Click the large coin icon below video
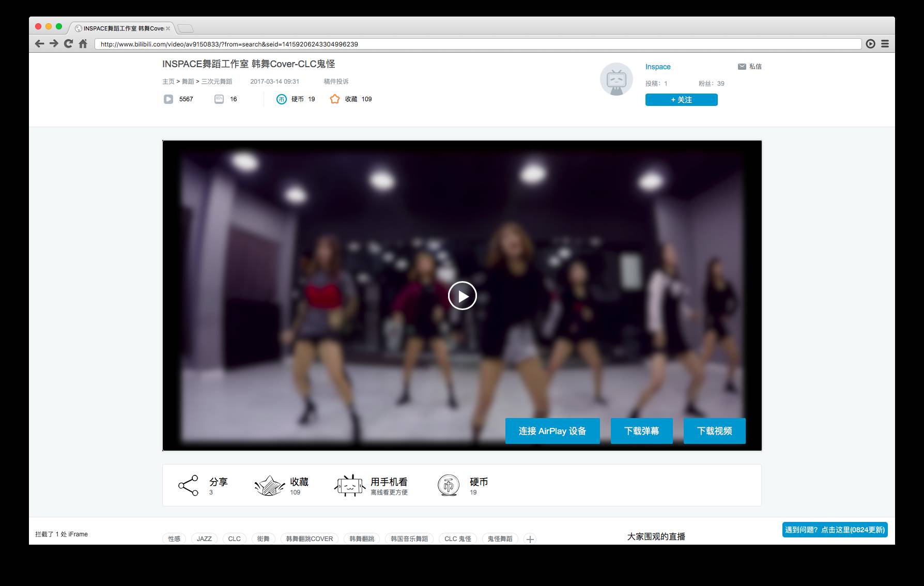This screenshot has width=924, height=586. [449, 485]
